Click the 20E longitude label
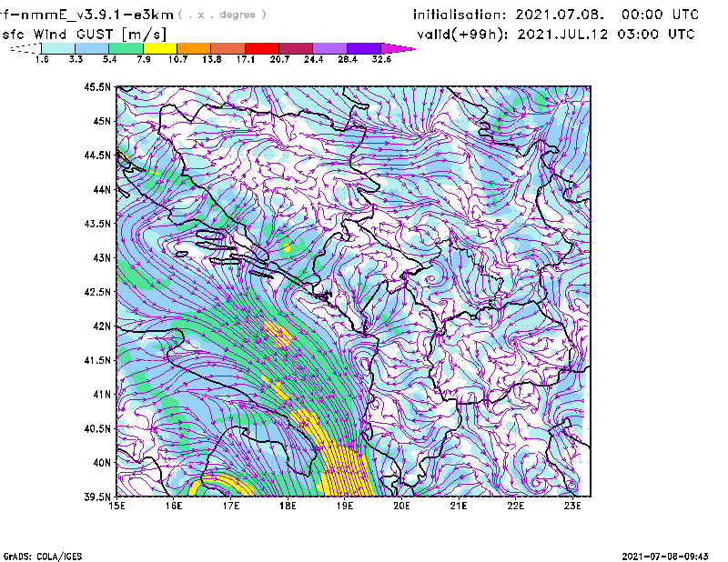The height and width of the screenshot is (562, 728). [401, 506]
